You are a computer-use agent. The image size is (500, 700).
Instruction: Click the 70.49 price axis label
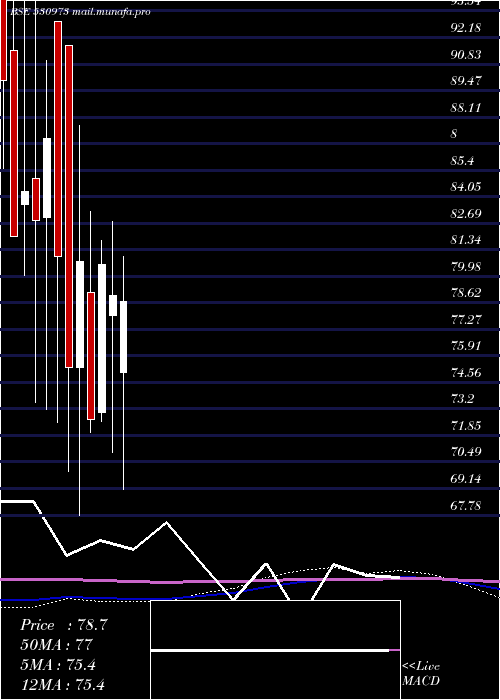466,452
